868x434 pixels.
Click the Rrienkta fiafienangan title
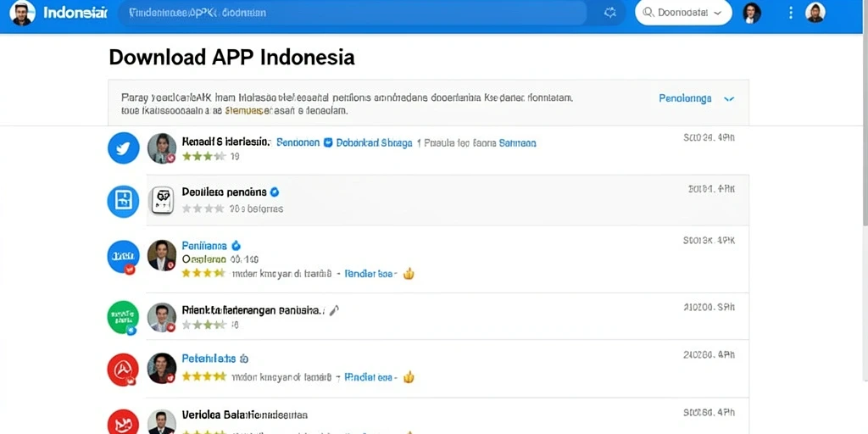(x=253, y=310)
